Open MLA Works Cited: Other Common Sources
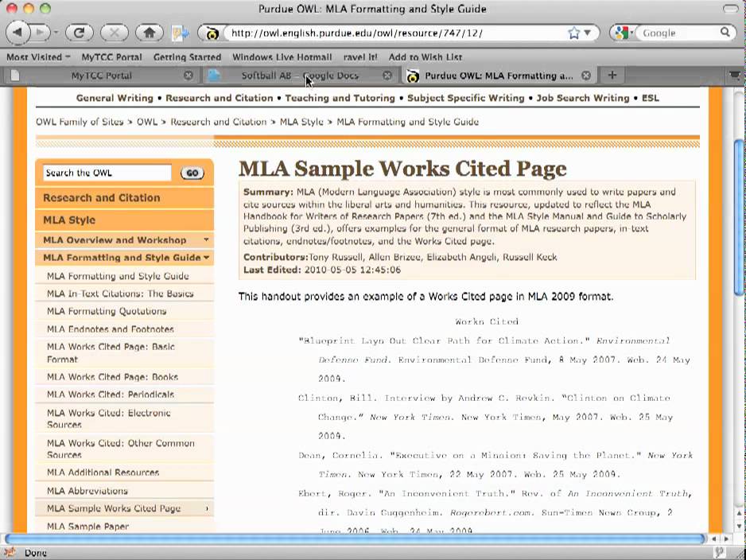The image size is (746, 560). pos(121,449)
